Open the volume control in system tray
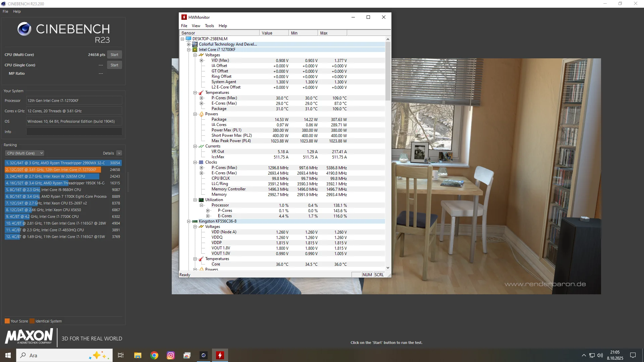644x362 pixels. pyautogui.click(x=600, y=355)
